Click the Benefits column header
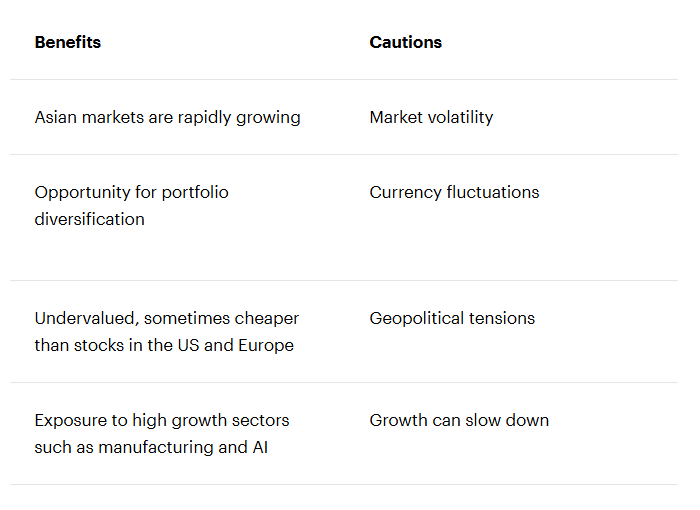The width and height of the screenshot is (700, 510). click(x=68, y=42)
